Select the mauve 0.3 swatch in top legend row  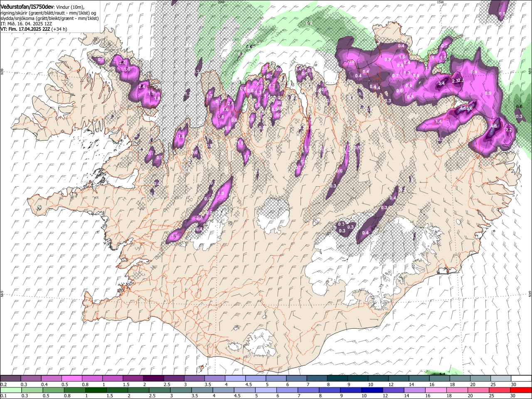31,379
